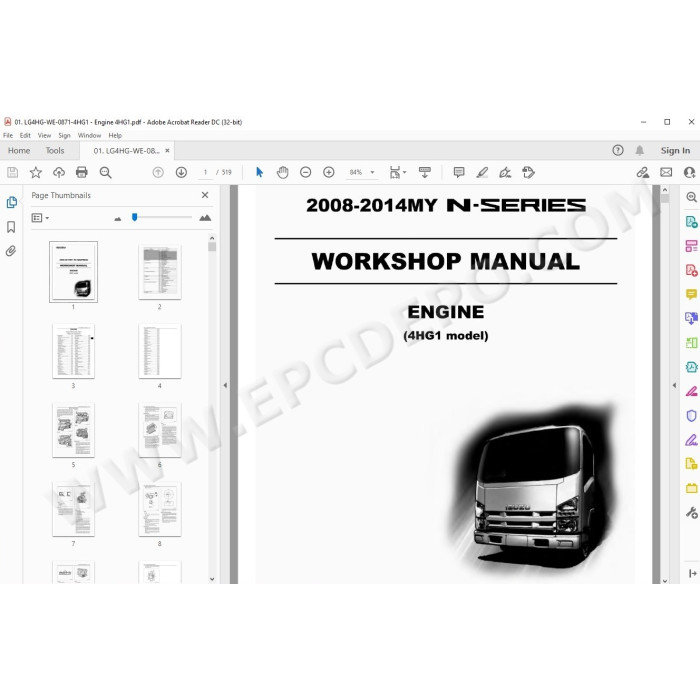Click thumbnails panel scroll down arrow

point(212,579)
